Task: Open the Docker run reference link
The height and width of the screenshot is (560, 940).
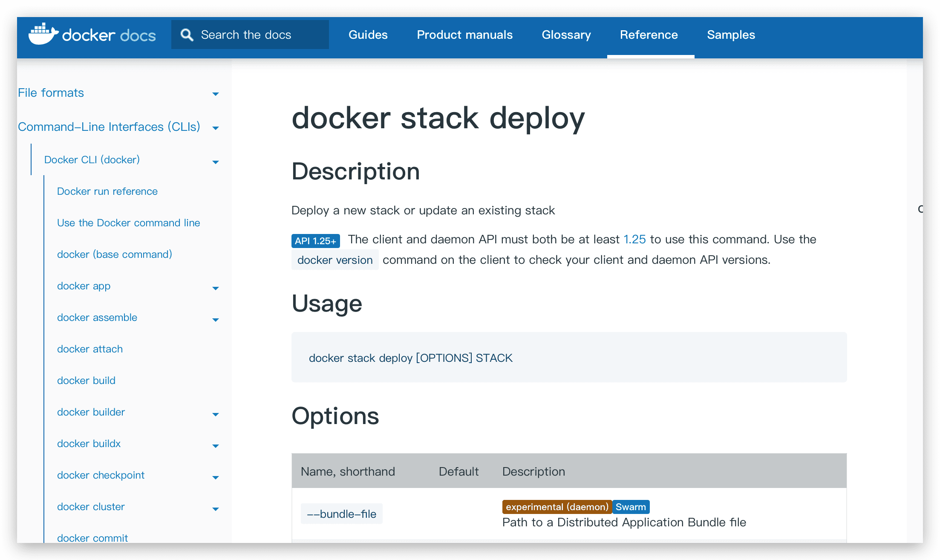Action: [x=107, y=191]
